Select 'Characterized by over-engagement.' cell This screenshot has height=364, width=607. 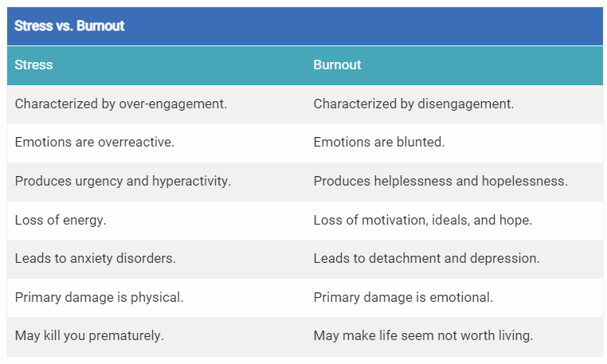pyautogui.click(x=120, y=104)
